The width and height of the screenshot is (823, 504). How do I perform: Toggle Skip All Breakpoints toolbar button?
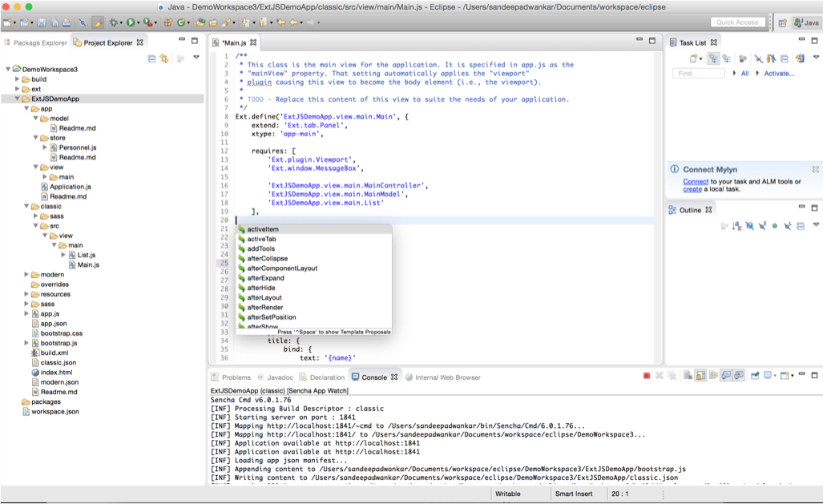83,22
